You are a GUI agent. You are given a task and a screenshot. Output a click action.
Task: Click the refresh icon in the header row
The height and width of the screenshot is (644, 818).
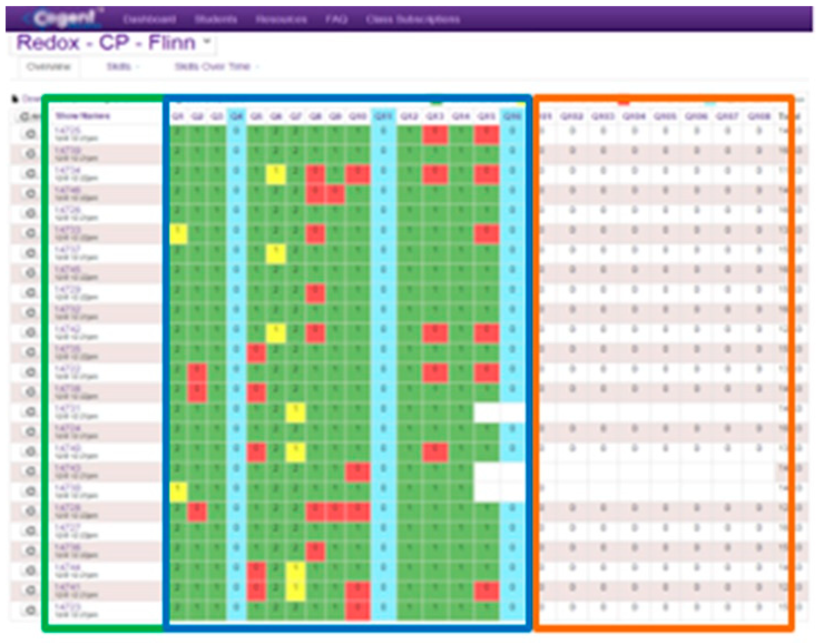pyautogui.click(x=25, y=117)
